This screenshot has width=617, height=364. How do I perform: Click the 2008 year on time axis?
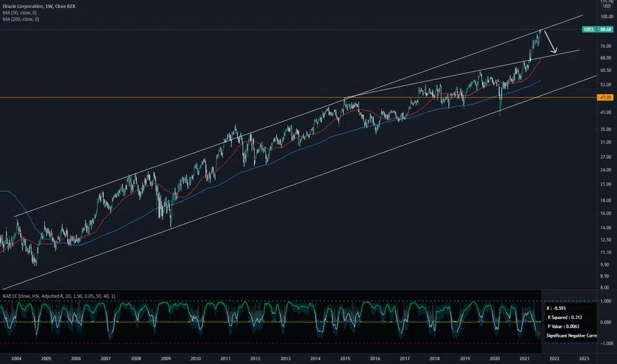[x=136, y=359]
